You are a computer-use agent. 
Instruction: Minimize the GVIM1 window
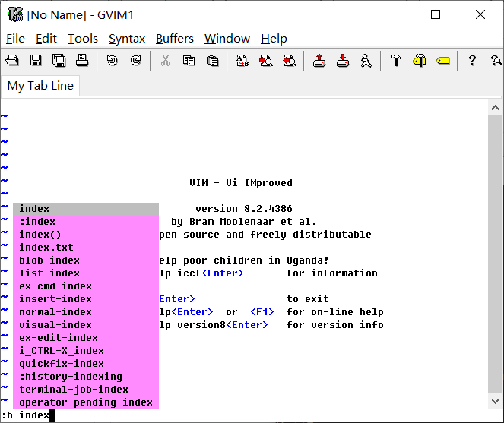pyautogui.click(x=391, y=14)
